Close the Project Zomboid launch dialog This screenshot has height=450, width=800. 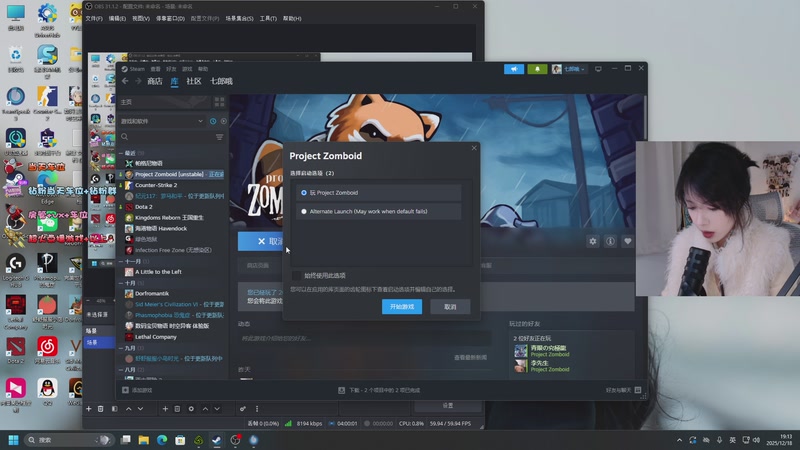pyautogui.click(x=474, y=148)
